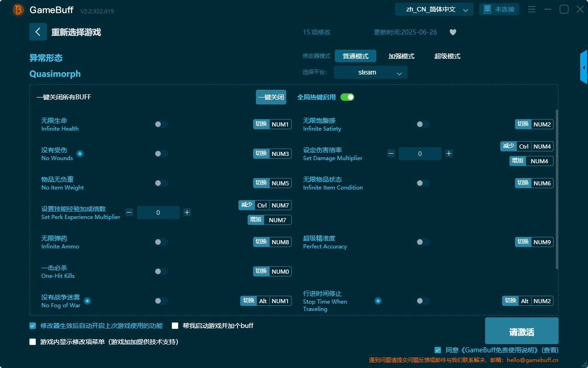Switch to 加强模式 mode tab
588x368 pixels.
pos(401,56)
